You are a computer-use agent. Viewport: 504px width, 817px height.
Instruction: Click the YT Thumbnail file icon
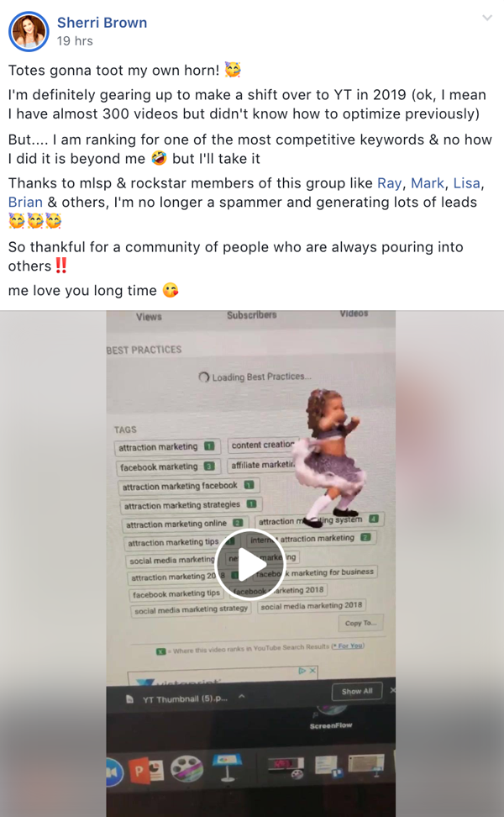tap(130, 698)
